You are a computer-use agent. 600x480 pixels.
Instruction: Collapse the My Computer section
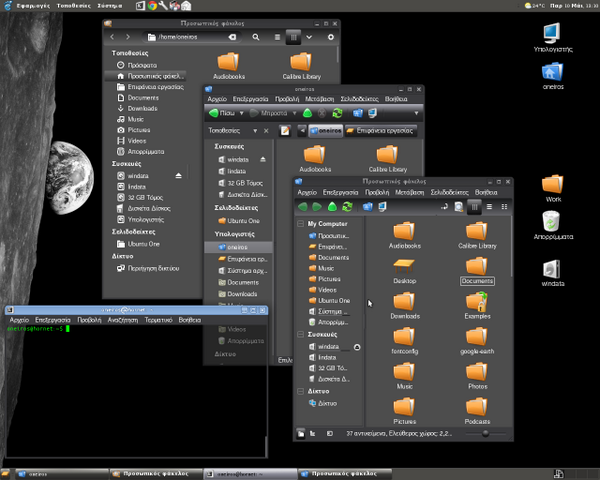click(301, 224)
